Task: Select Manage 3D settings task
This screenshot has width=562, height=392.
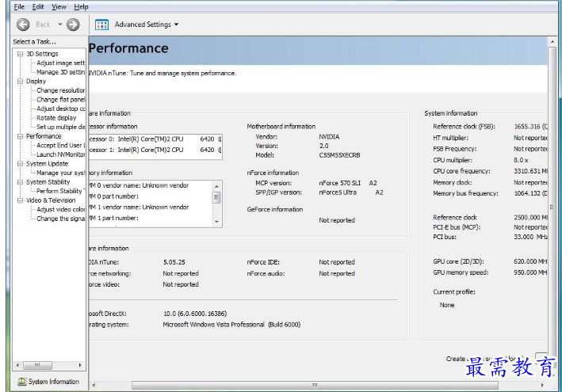Action: point(60,72)
